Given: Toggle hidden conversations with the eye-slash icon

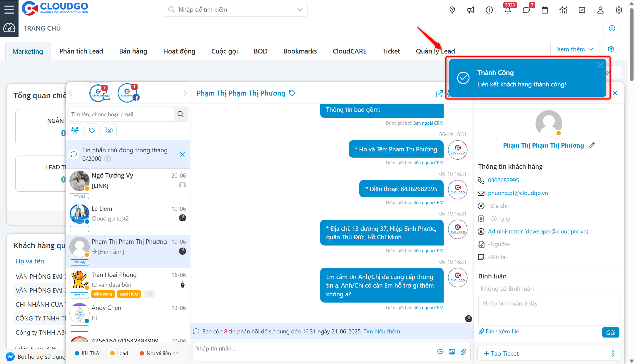Looking at the screenshot, I should coord(109,130).
